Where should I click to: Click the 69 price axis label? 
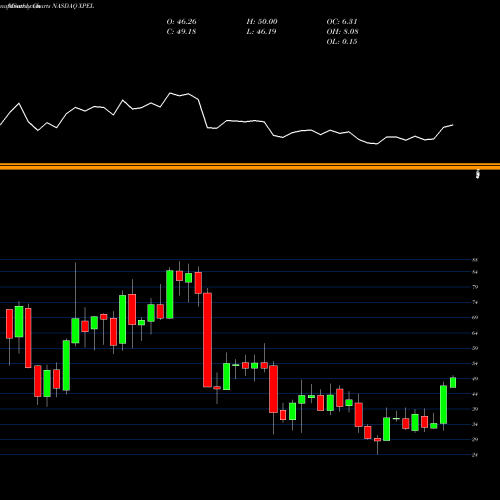pyautogui.click(x=475, y=318)
